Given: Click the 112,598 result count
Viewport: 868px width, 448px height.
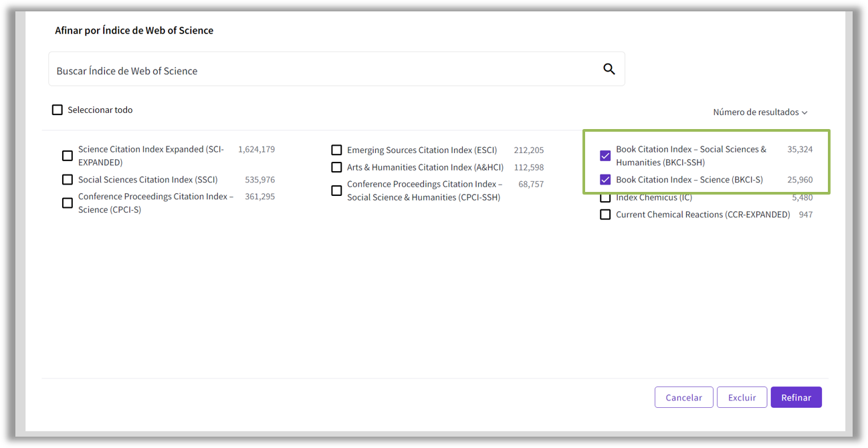Looking at the screenshot, I should point(529,167).
